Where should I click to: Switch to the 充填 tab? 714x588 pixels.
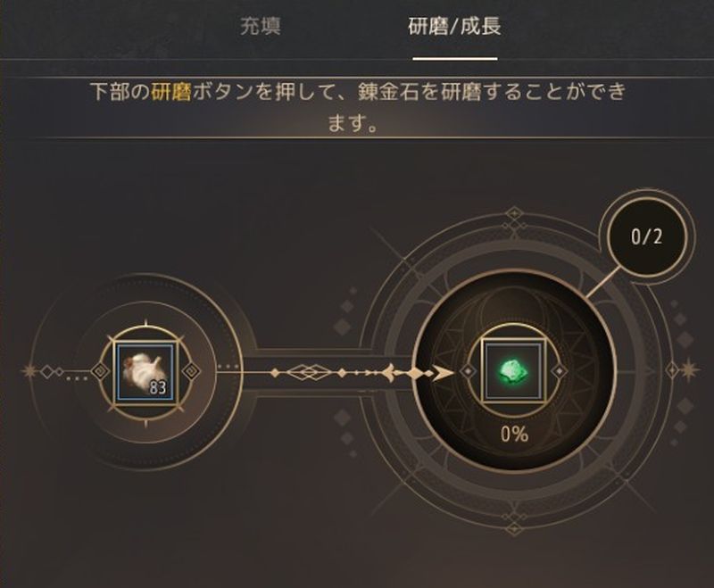pyautogui.click(x=260, y=27)
